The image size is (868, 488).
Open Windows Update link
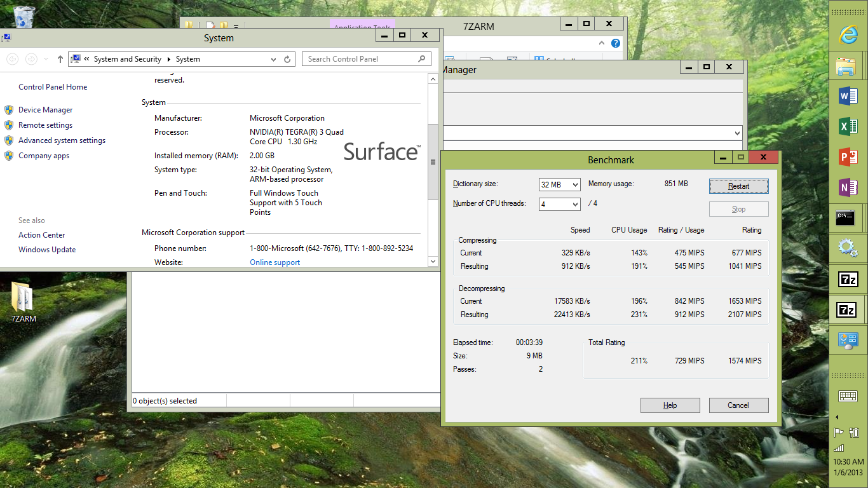pos(47,250)
